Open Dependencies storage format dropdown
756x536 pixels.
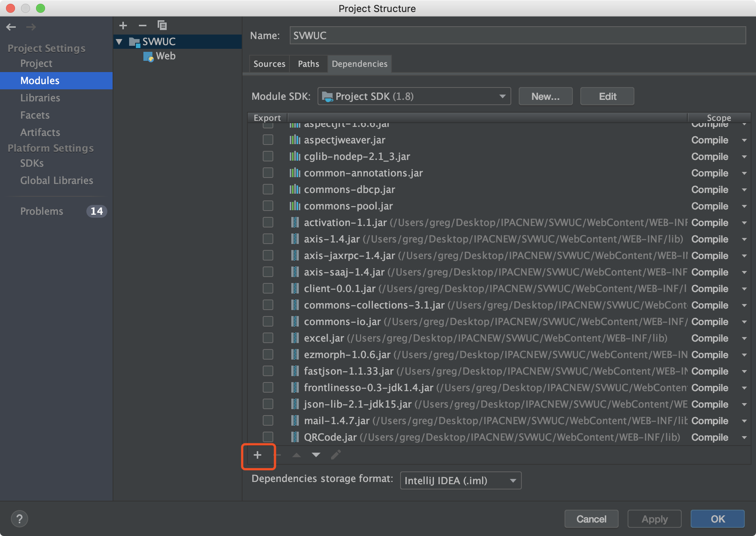tap(461, 481)
